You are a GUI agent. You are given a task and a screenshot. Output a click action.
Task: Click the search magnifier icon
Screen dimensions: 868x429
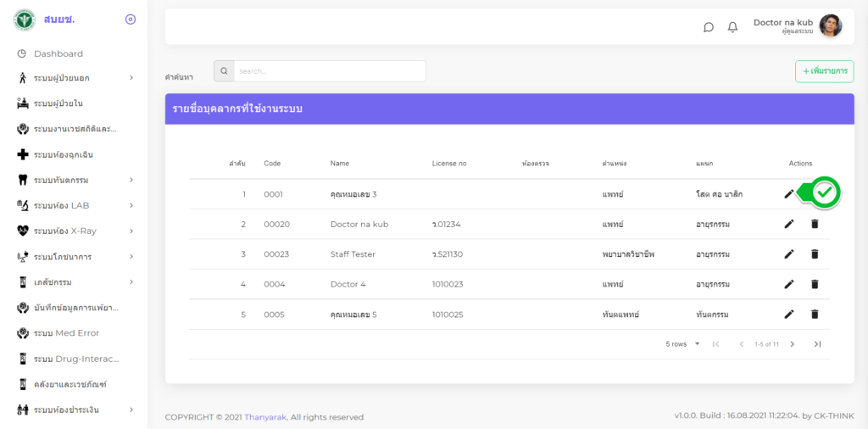click(224, 71)
